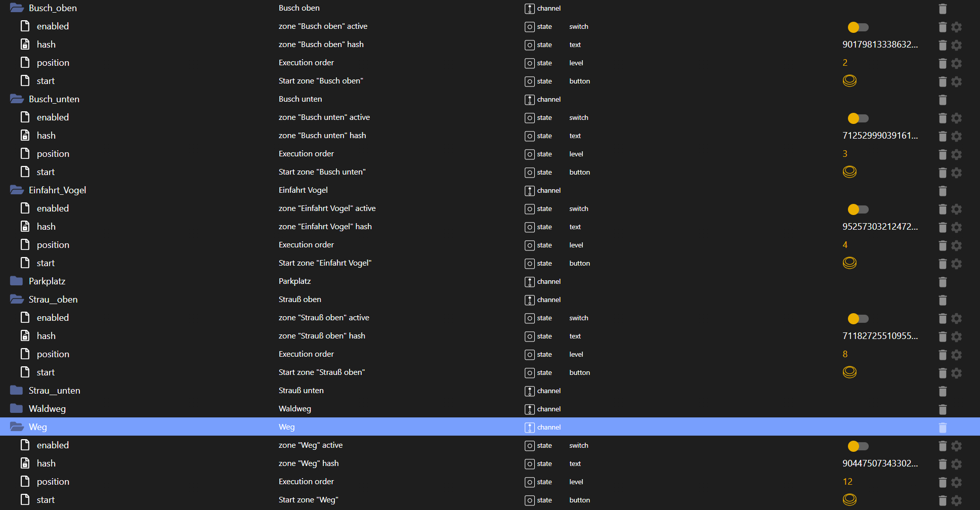Viewport: 980px width, 510px height.
Task: Trigger the Start zone "Weg" button icon
Action: pos(849,500)
